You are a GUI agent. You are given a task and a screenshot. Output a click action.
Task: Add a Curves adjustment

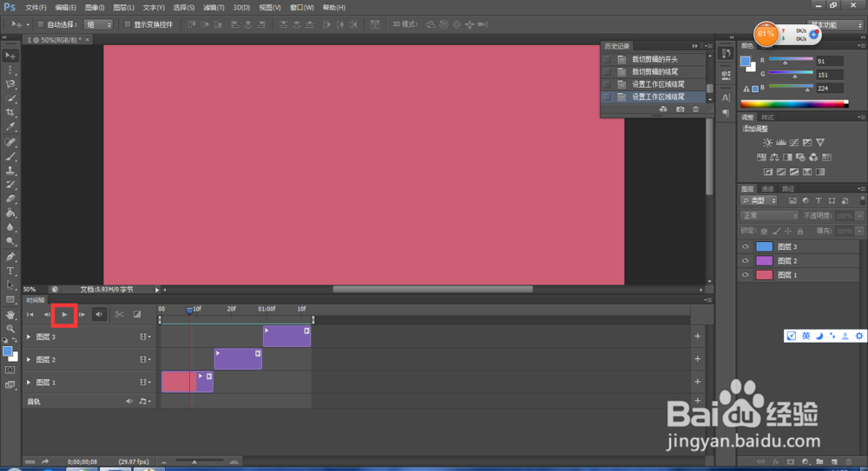[794, 142]
